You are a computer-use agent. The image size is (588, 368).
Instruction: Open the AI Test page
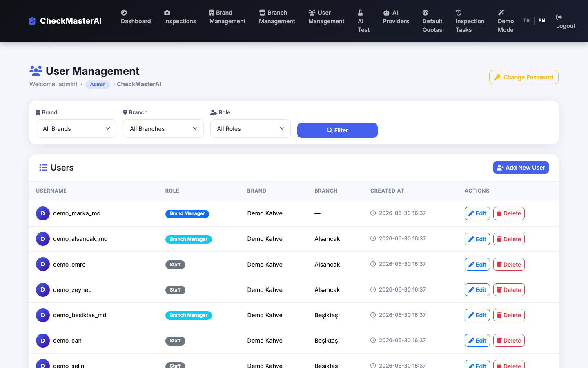(363, 21)
